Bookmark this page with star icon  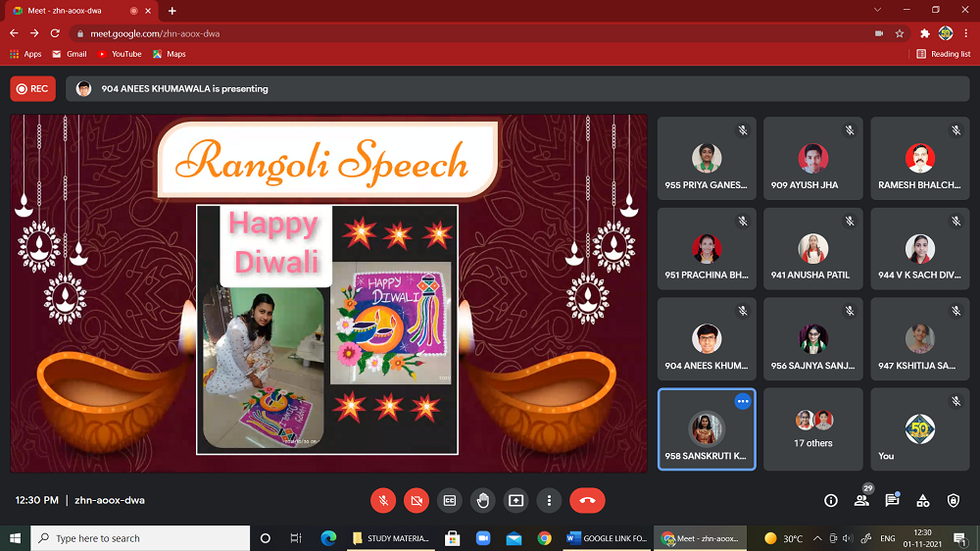point(900,33)
